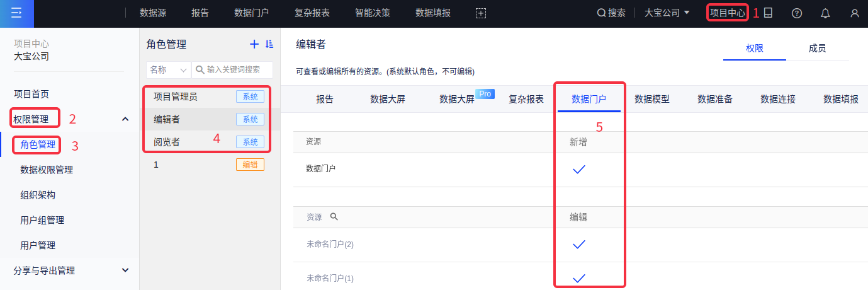The image size is (868, 290).
Task: Click the role list sort icon
Action: click(269, 44)
